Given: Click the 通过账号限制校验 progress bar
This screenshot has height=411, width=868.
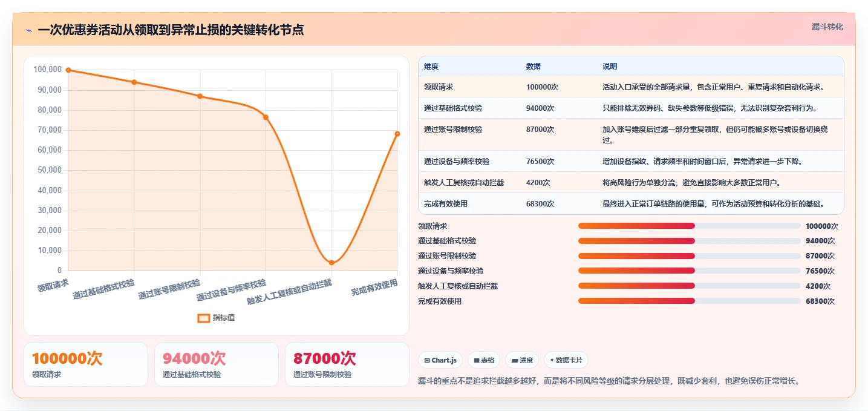Looking at the screenshot, I should (x=690, y=256).
